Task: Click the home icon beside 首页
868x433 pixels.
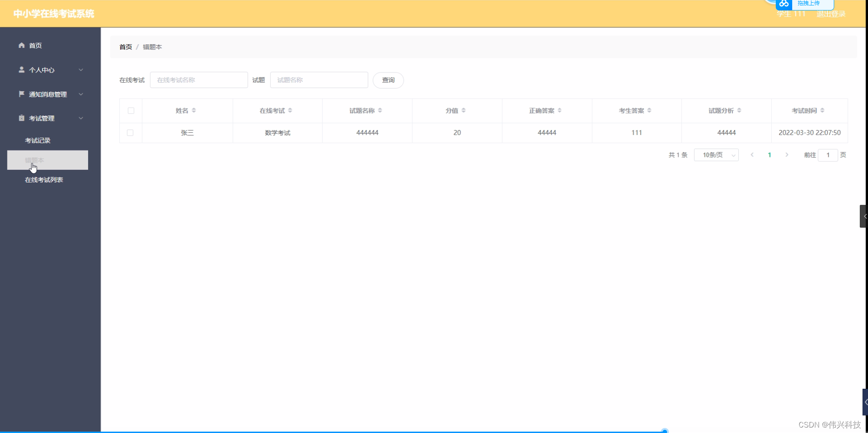Action: [21, 45]
